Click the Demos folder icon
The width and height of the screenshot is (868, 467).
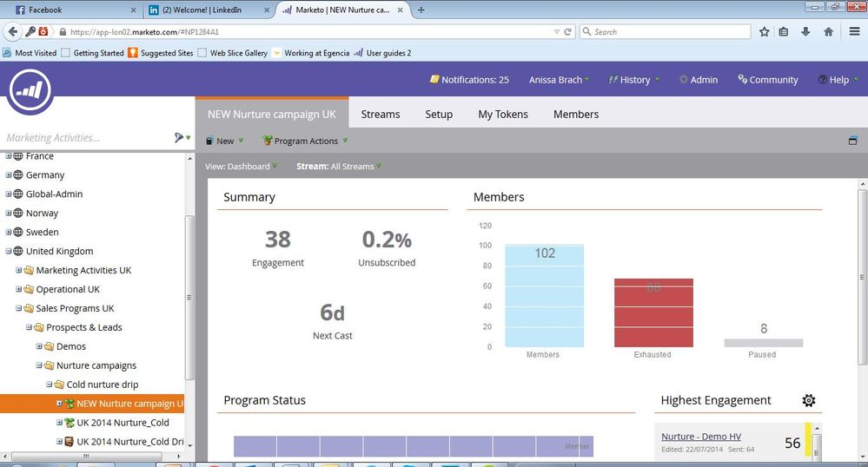[x=49, y=346]
